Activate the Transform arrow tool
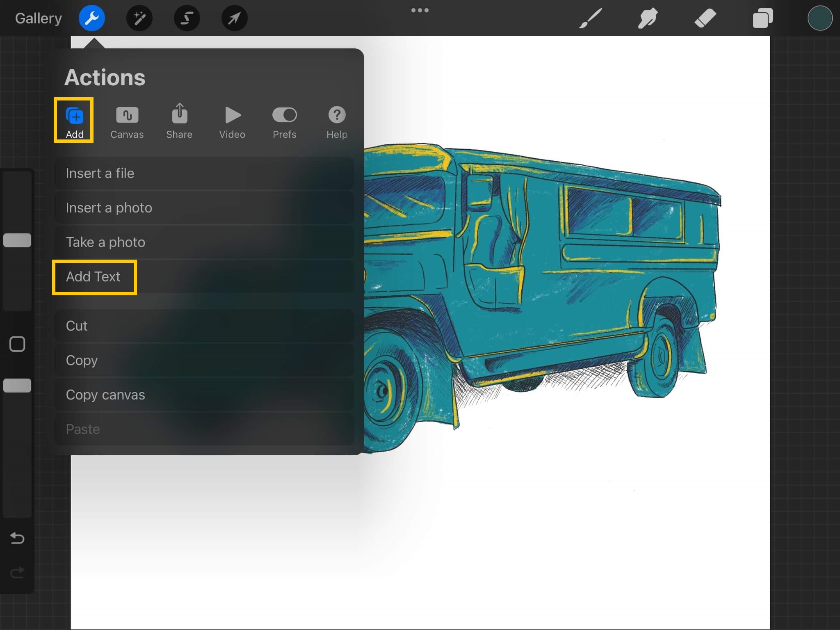Viewport: 840px width, 630px height. [234, 18]
